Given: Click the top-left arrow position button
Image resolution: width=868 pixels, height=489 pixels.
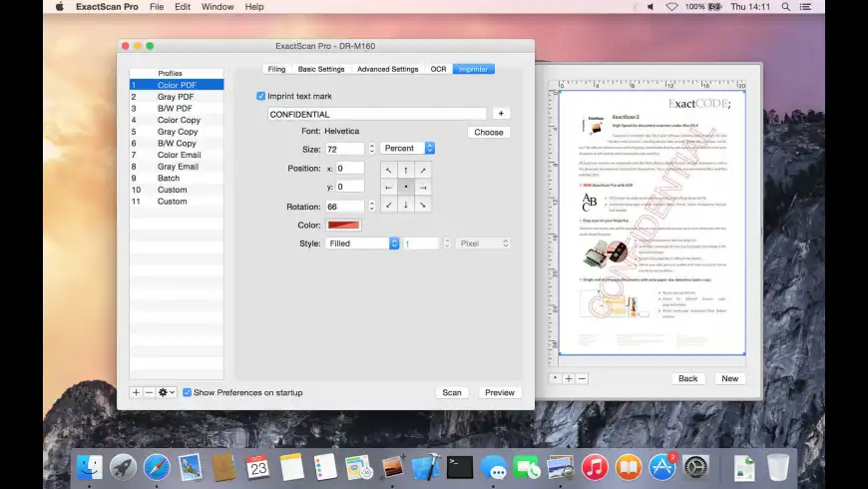Looking at the screenshot, I should click(x=389, y=170).
